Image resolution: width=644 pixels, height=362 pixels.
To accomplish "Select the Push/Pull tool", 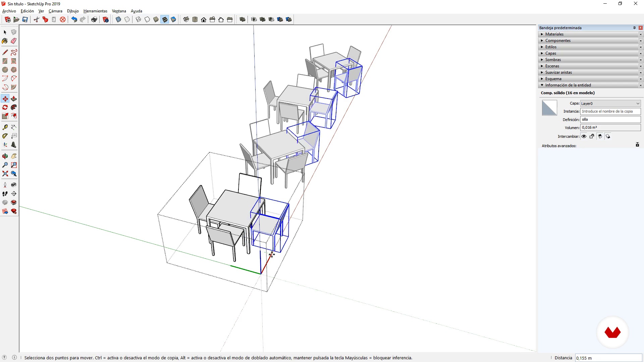I will [x=14, y=99].
